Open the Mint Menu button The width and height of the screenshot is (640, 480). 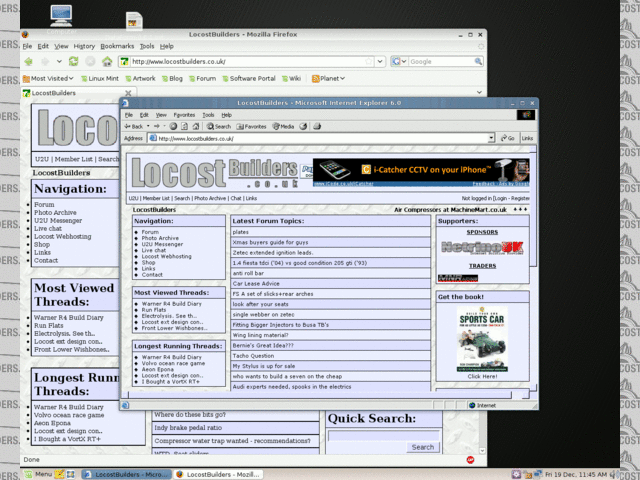pyautogui.click(x=38, y=474)
